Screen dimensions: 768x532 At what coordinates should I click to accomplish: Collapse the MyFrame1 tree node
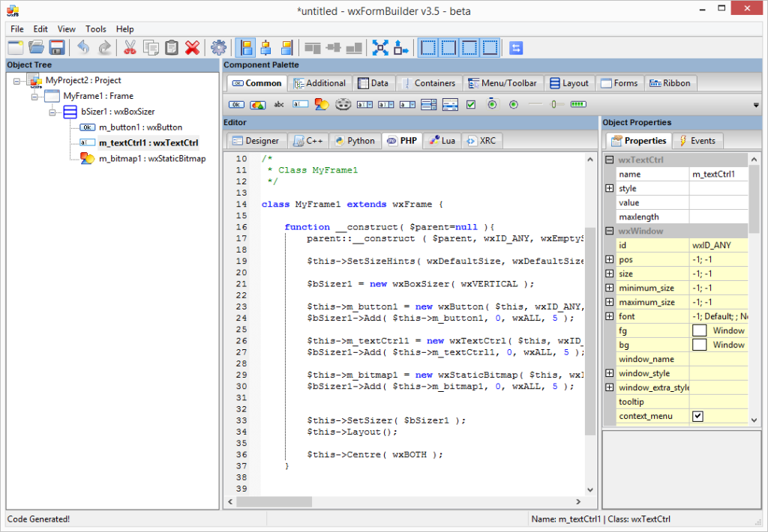pyautogui.click(x=35, y=96)
